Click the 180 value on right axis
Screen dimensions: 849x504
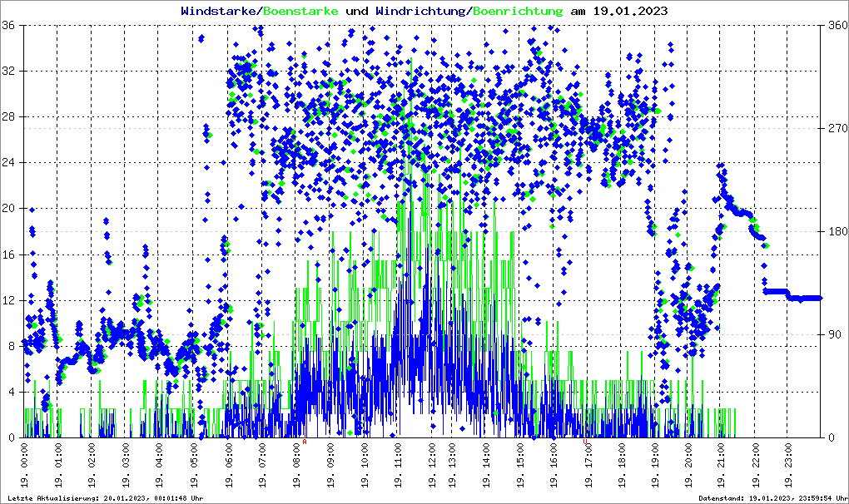[x=835, y=231]
